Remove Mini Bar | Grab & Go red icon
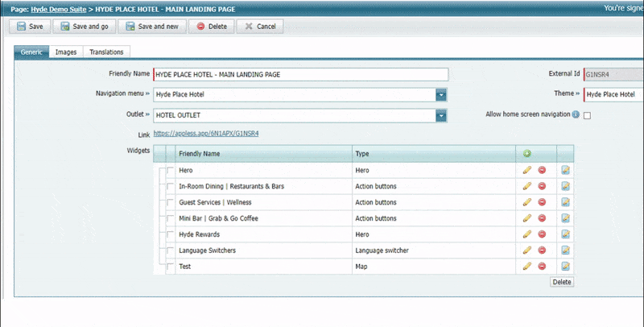644x327 pixels. (542, 218)
